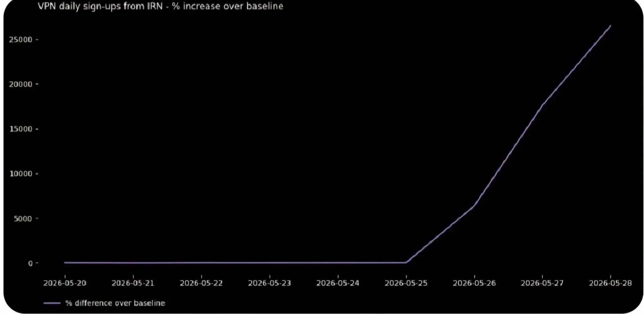
Task: Click the line's peak at 2026-05-28
Action: click(x=610, y=26)
